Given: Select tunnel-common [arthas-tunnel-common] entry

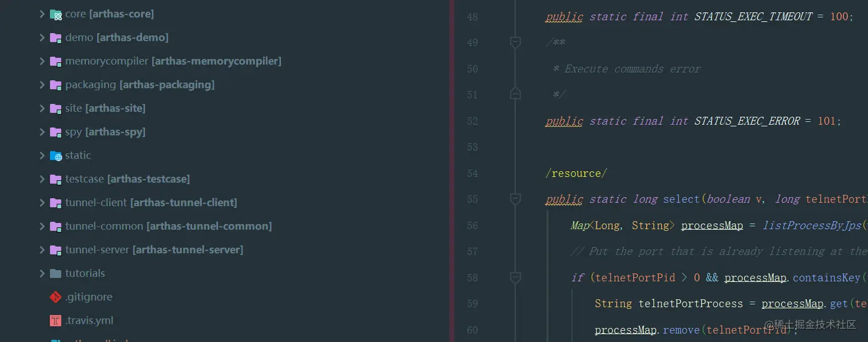Looking at the screenshot, I should click(169, 226).
